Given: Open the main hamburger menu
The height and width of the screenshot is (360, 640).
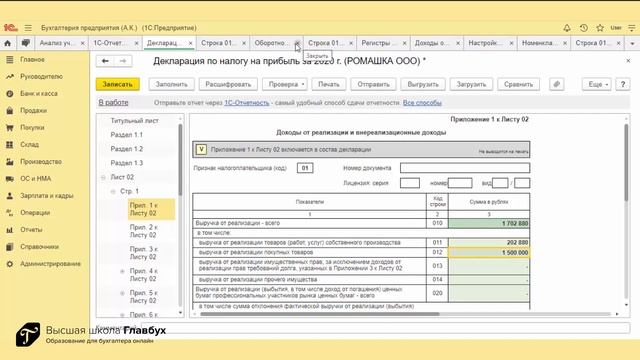Looking at the screenshot, I should (x=28, y=28).
